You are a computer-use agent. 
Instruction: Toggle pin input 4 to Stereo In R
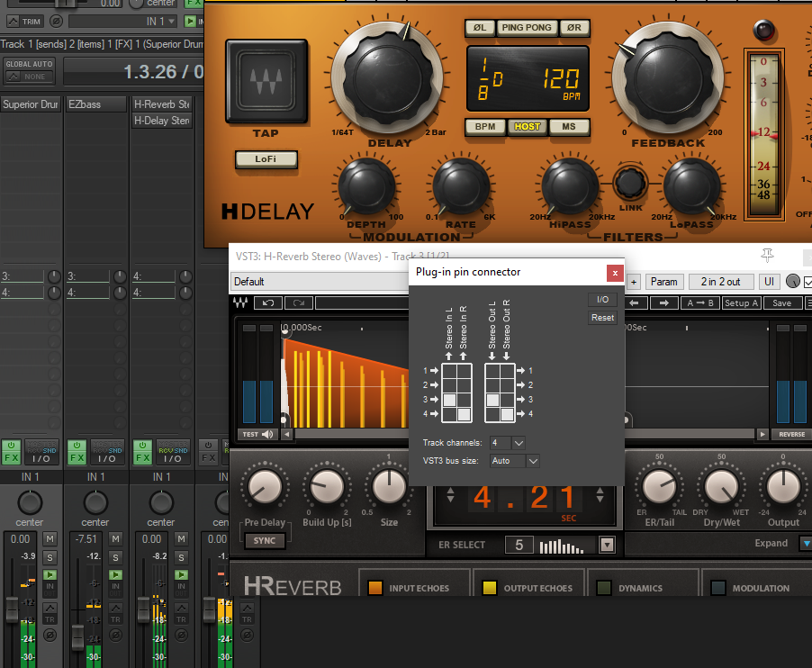point(464,414)
